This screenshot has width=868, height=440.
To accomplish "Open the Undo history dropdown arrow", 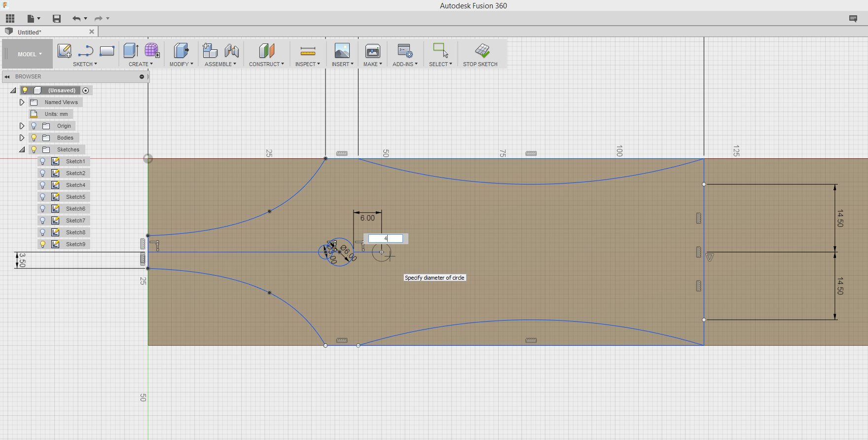I will coord(86,19).
